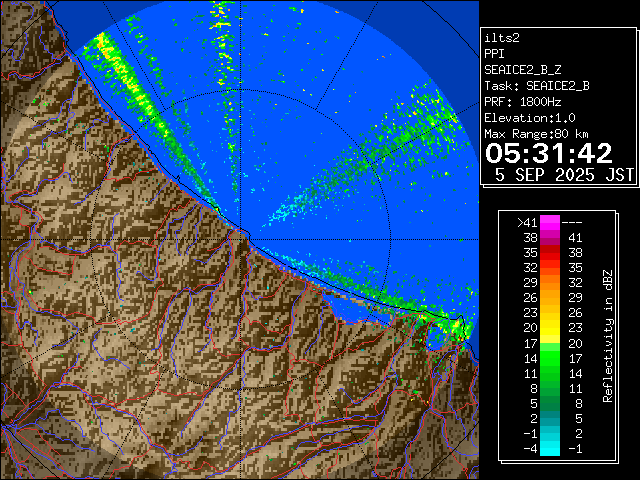Screen dimensions: 640x480
Task: Pick the yellow 20 dBZ legend swatch
Action: coord(550,327)
